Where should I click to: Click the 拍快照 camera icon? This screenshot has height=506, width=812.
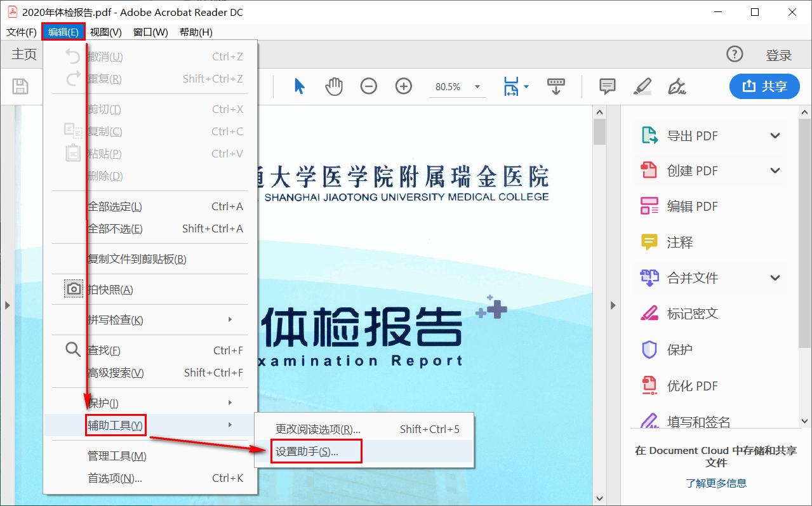pos(74,290)
